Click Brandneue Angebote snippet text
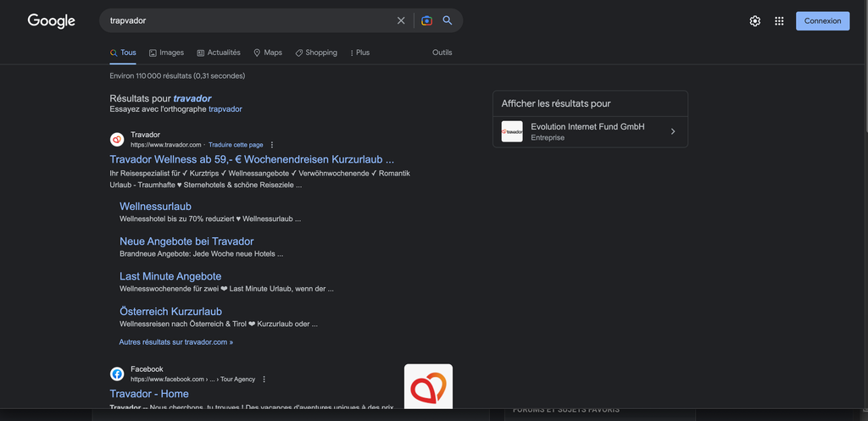The width and height of the screenshot is (868, 421). pyautogui.click(x=202, y=254)
